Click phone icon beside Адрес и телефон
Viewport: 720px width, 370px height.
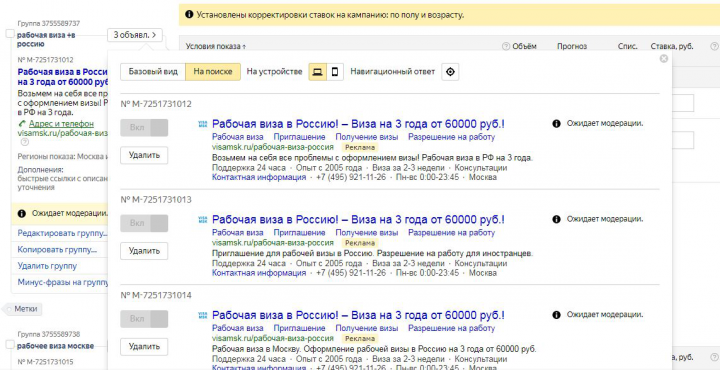(22, 123)
